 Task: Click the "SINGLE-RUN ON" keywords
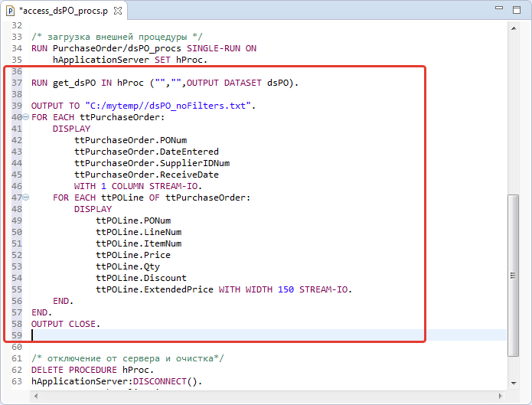[221, 48]
